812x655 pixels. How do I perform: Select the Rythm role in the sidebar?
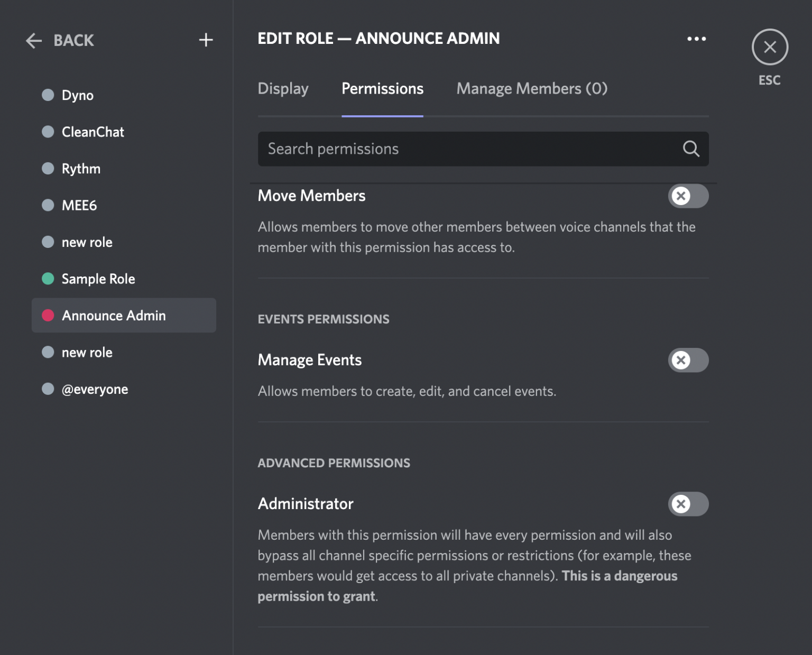tap(81, 168)
